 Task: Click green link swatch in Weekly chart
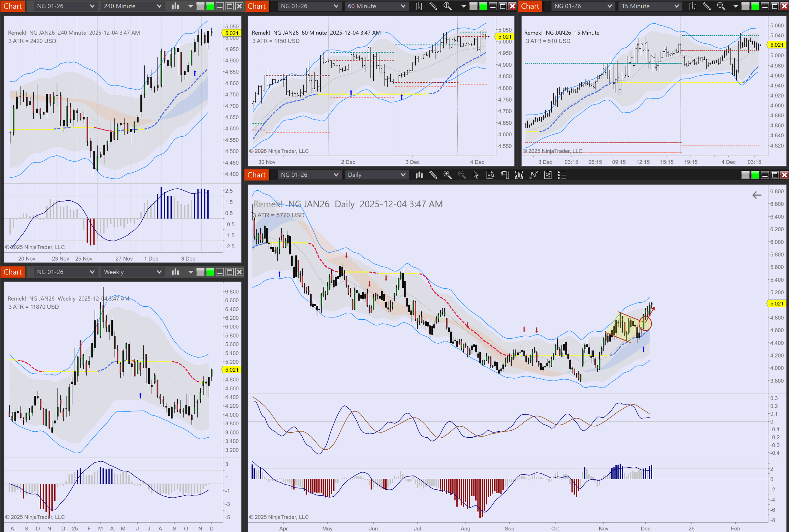click(x=210, y=272)
